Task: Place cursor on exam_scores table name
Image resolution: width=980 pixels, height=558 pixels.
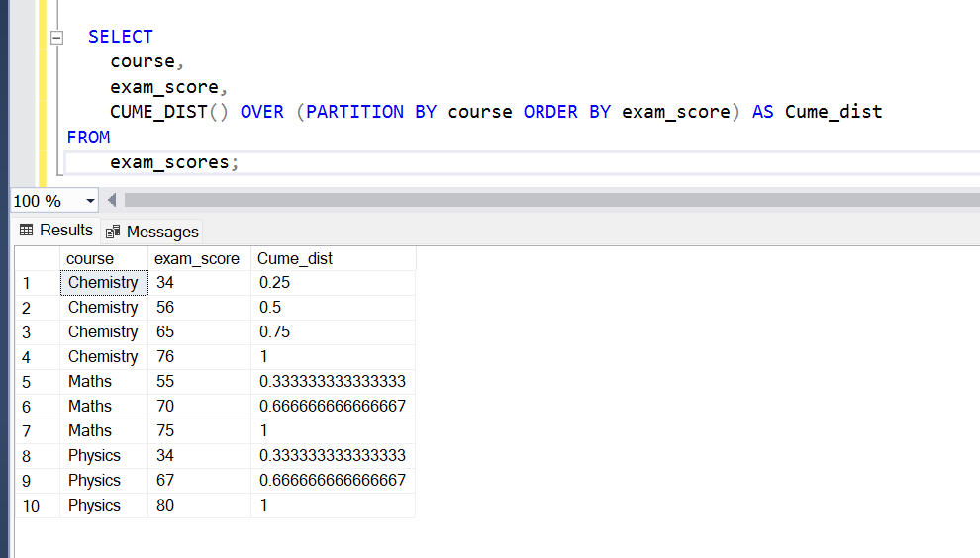Action: click(168, 162)
